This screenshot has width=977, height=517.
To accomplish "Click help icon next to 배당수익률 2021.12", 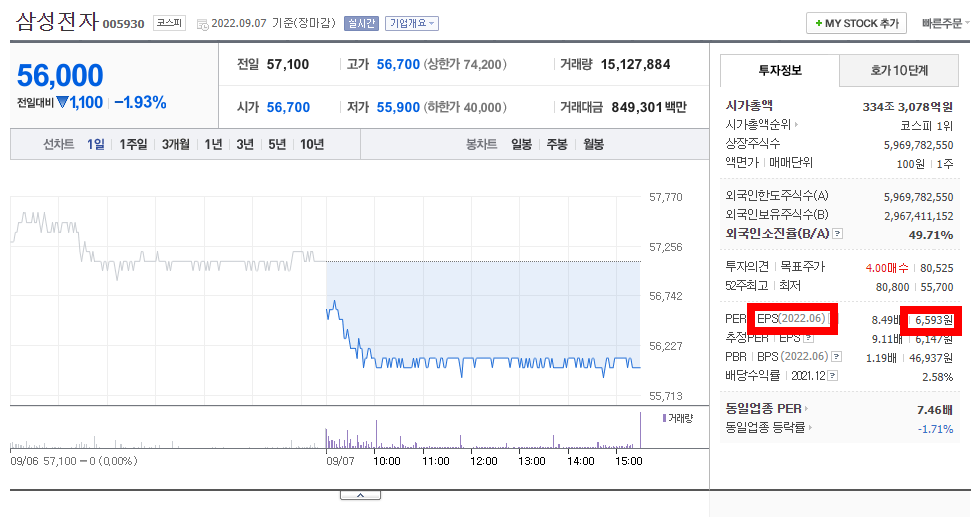I will (833, 376).
